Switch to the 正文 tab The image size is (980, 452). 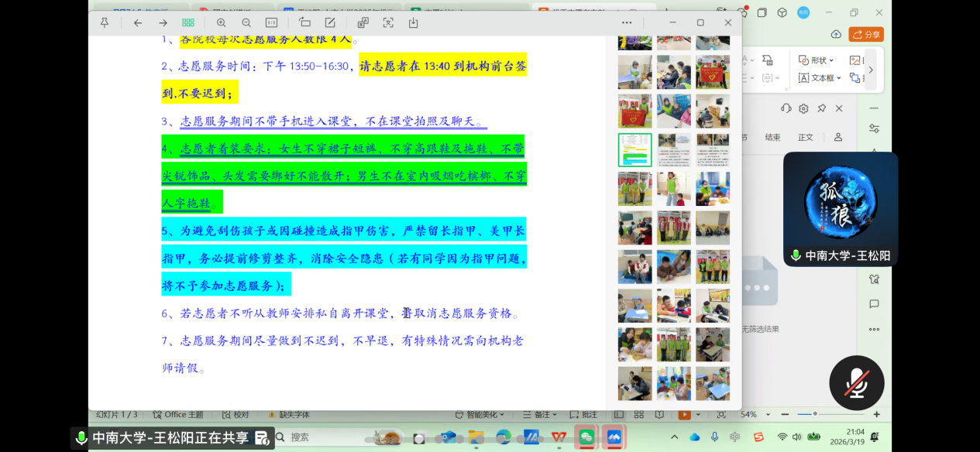click(806, 137)
